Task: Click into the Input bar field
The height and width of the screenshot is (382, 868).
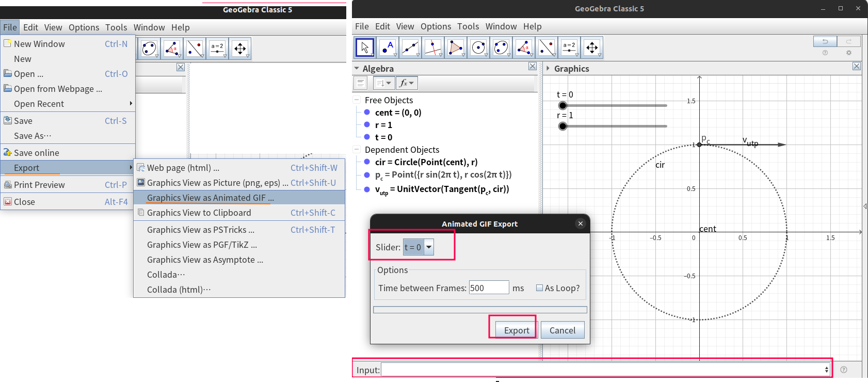Action: [x=606, y=370]
